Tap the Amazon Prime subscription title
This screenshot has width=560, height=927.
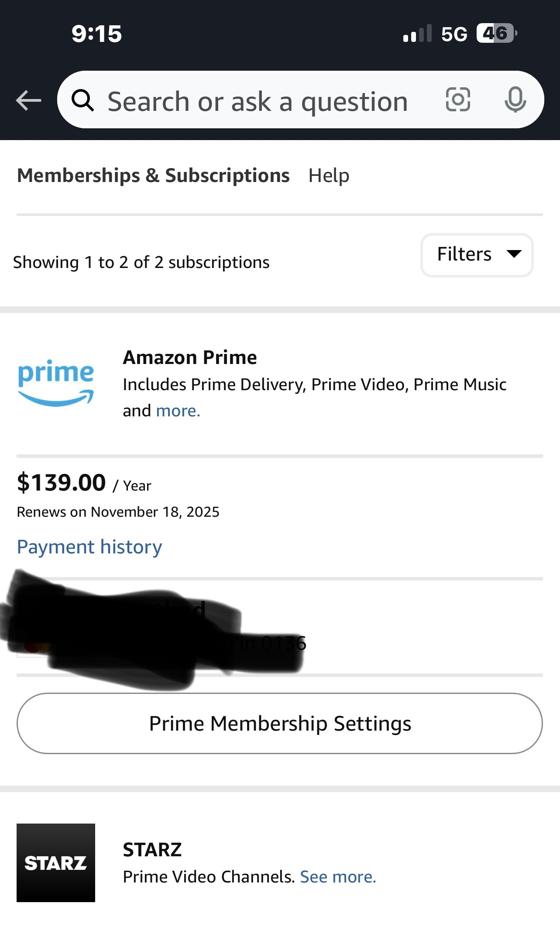click(x=190, y=357)
